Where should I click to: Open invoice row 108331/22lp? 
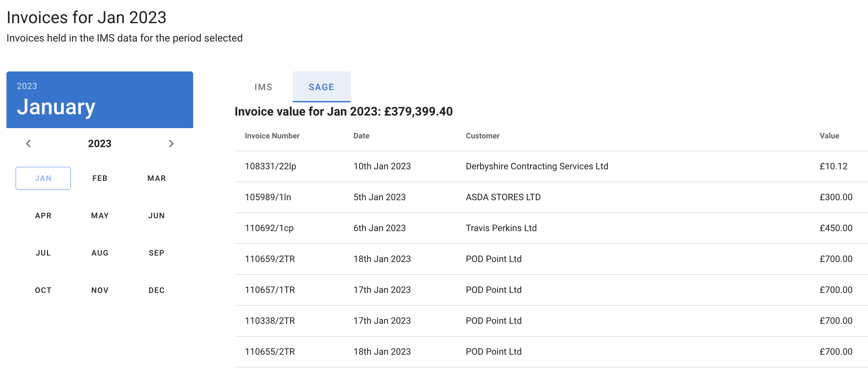(x=270, y=166)
